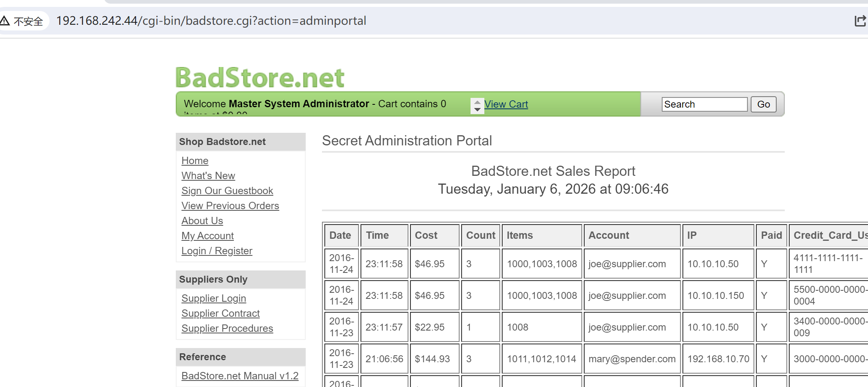The image size is (868, 387).
Task: Open Supplier Procedures link
Action: 227,329
